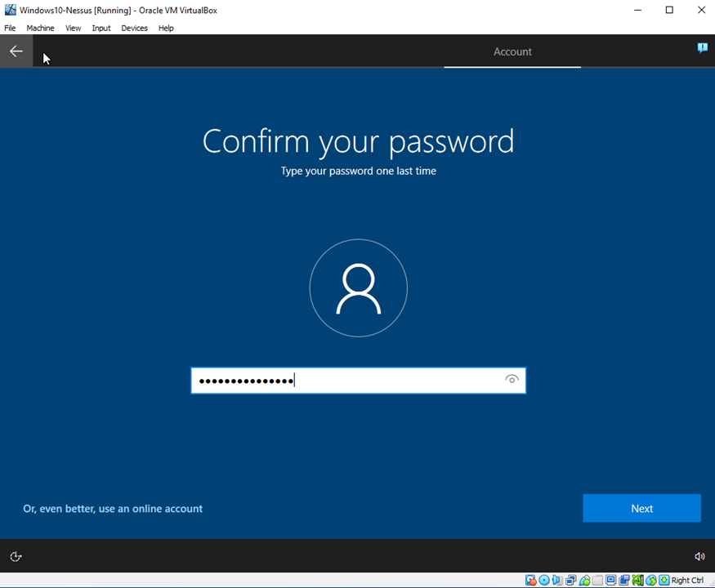
Task: Click the volume speaker icon in setup
Action: coord(699,556)
